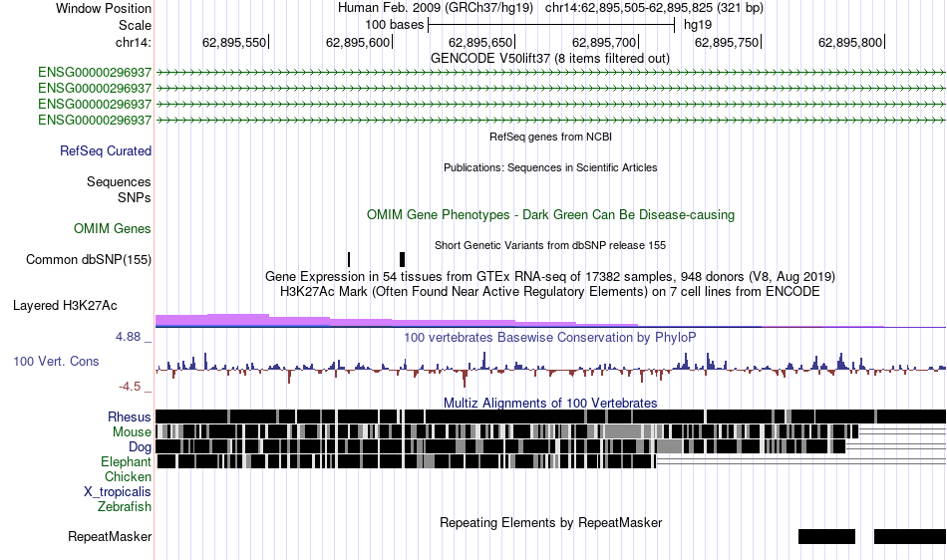This screenshot has height=560, width=947.
Task: Click the chr14:62,895,505-62,895,825 position text
Action: 654,8
